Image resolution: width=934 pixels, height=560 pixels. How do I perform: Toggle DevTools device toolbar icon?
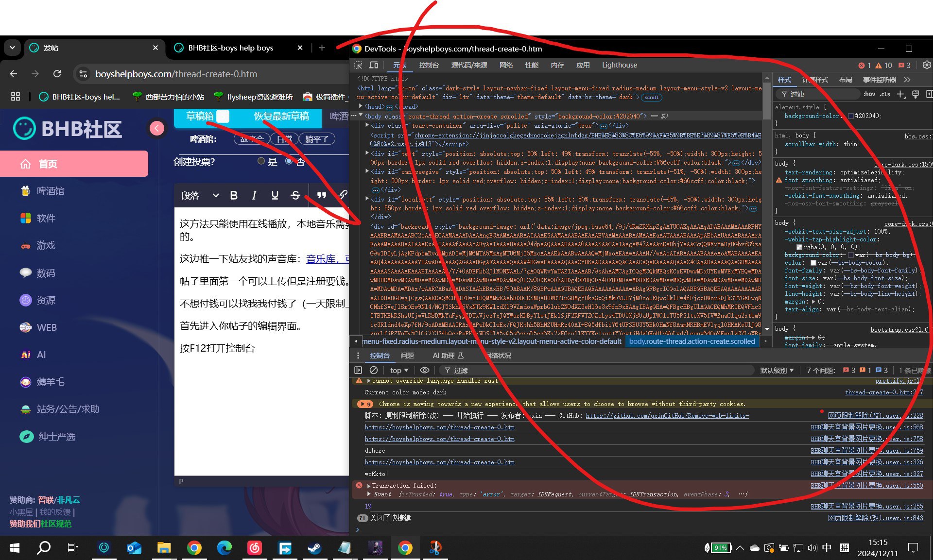(374, 65)
